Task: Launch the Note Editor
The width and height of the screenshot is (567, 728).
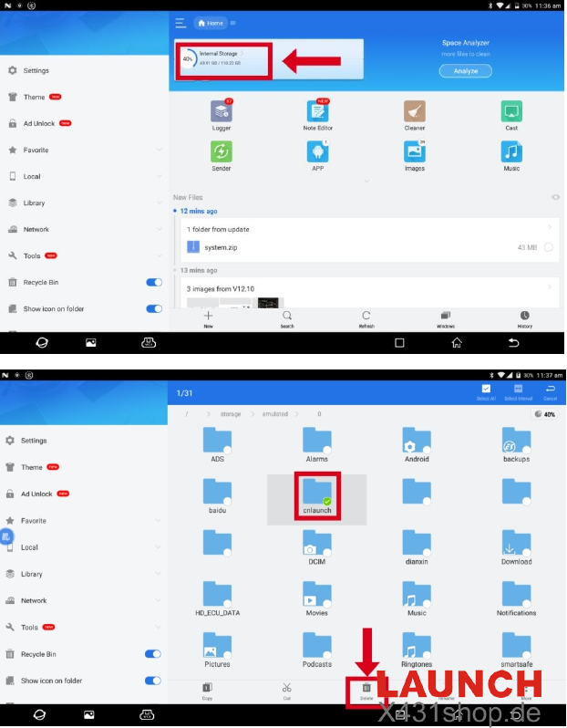Action: 318,112
